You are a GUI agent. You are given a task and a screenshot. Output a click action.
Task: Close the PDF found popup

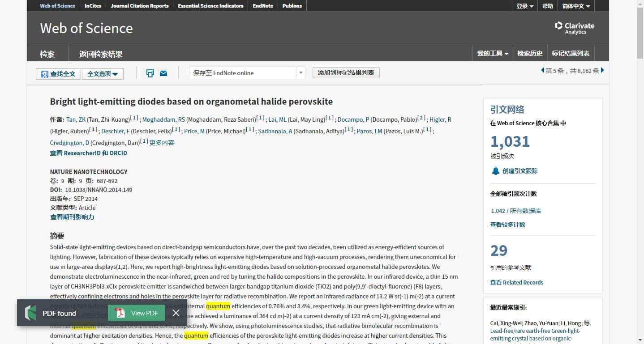pyautogui.click(x=176, y=313)
